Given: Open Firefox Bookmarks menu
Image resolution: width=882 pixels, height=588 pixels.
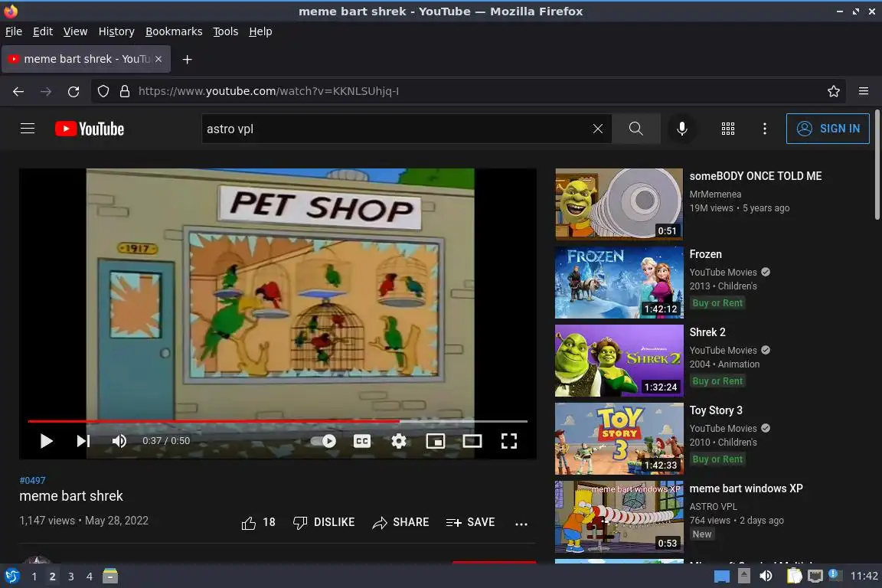Looking at the screenshot, I should click(174, 31).
